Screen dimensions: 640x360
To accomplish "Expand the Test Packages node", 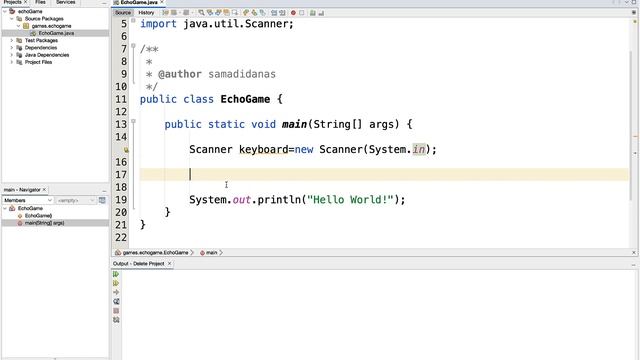I will [x=12, y=40].
